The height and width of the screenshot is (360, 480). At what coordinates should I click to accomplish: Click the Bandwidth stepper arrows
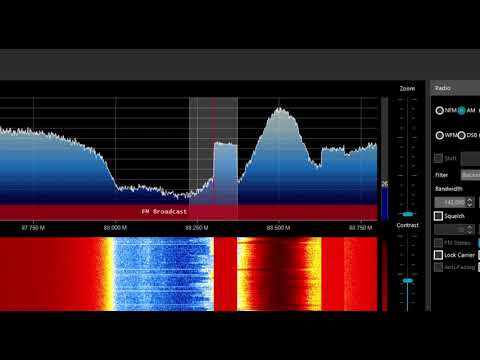point(470,202)
